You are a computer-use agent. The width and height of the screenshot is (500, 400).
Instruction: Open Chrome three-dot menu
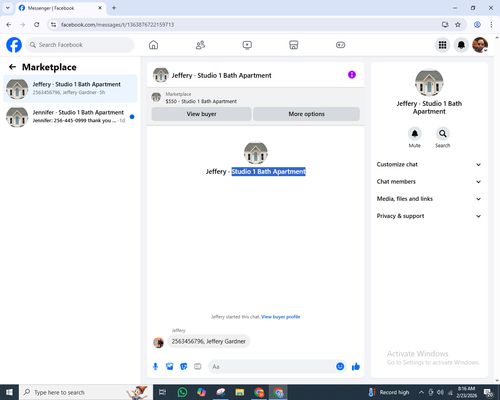pos(491,24)
